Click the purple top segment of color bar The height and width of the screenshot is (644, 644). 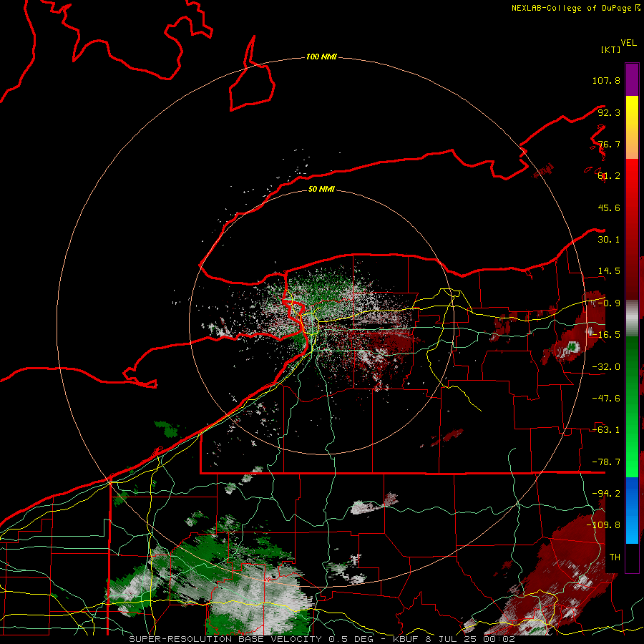[x=632, y=79]
